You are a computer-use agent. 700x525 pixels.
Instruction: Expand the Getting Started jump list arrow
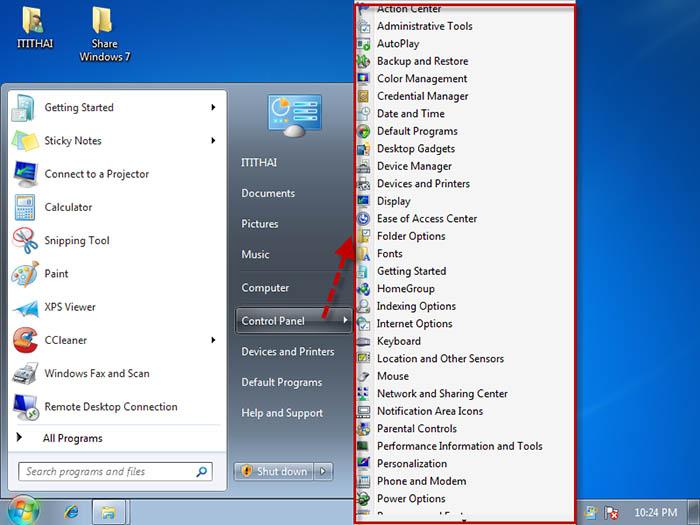(213, 108)
